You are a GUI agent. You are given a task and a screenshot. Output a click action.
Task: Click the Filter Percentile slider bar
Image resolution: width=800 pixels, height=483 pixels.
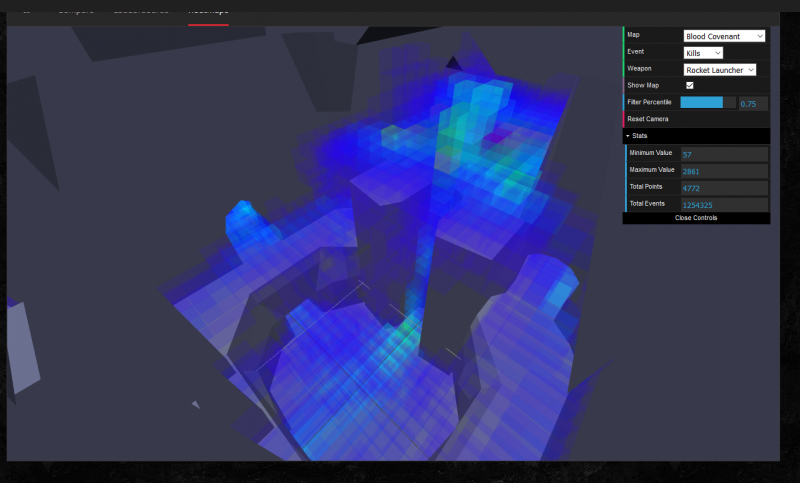pyautogui.click(x=707, y=102)
